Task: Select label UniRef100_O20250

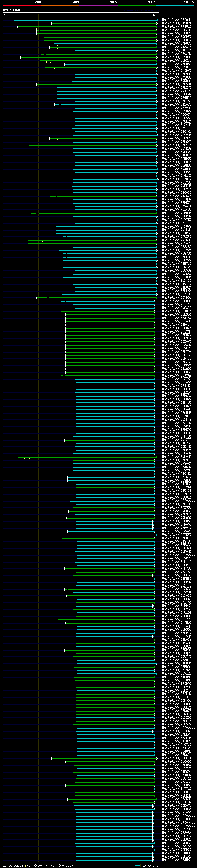Action: (176, 54)
